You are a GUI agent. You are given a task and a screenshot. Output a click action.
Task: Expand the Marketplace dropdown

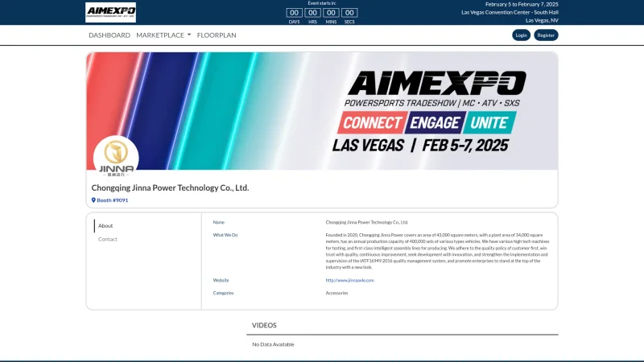click(163, 35)
